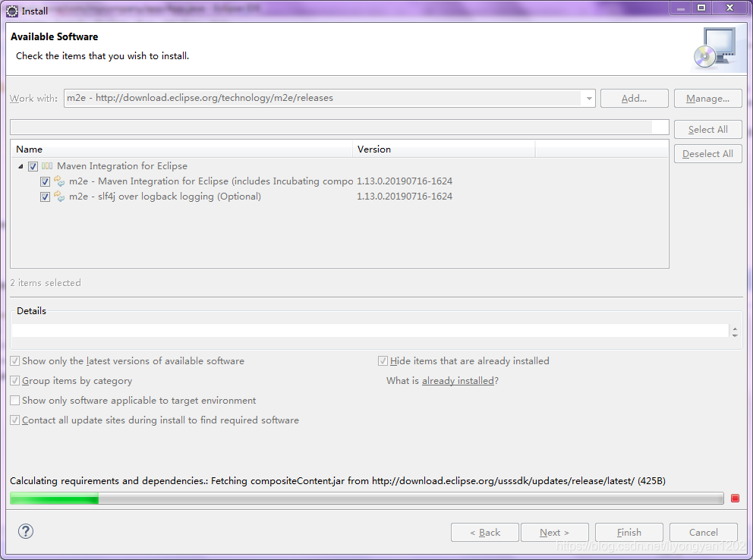Click the Details text area
This screenshot has height=560, width=753.
370,330
